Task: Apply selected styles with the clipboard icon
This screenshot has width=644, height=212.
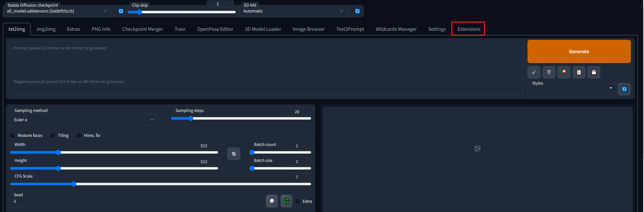Action: (x=579, y=73)
